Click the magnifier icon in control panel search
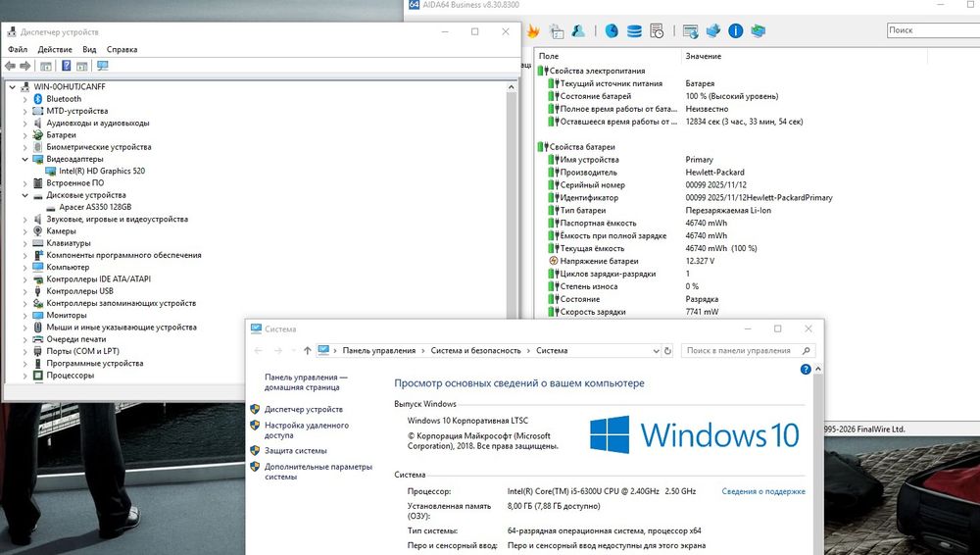Viewport: 980px width, 555px height. point(807,351)
